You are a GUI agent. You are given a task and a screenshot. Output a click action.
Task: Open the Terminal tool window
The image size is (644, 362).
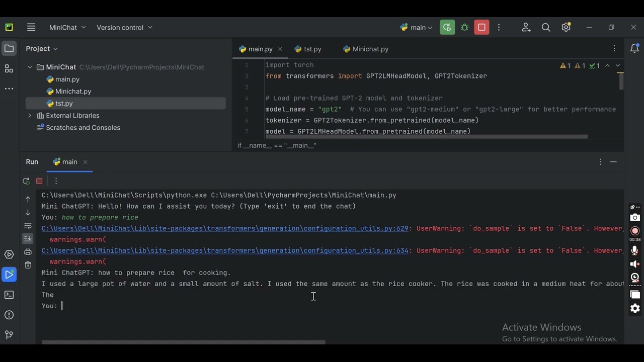(9, 295)
